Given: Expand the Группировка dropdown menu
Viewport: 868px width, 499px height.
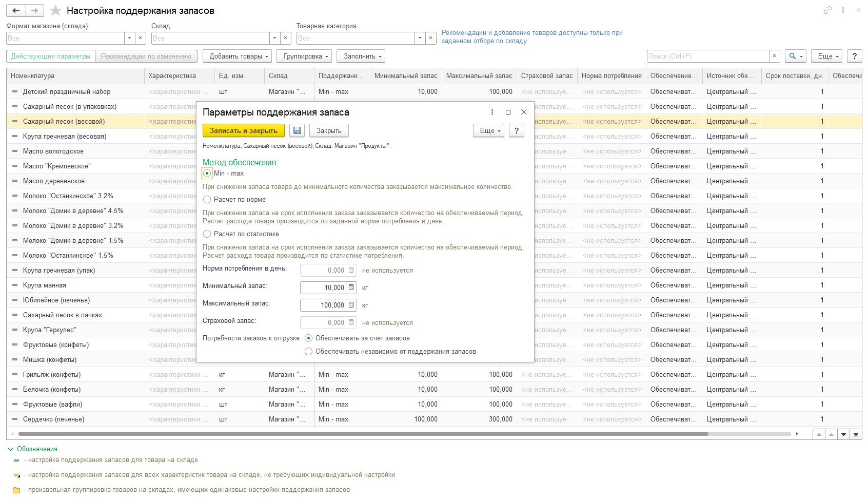Looking at the screenshot, I should pos(304,56).
